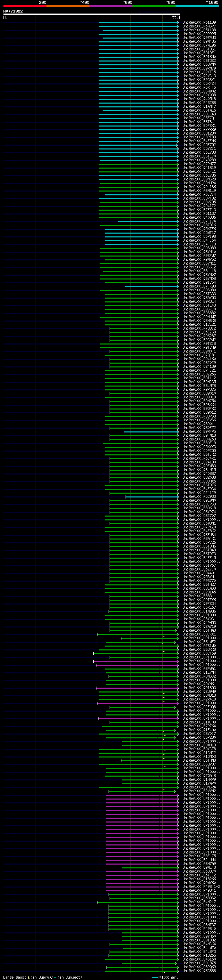Click the UniRef100_A9TSI8 entry

(199, 343)
